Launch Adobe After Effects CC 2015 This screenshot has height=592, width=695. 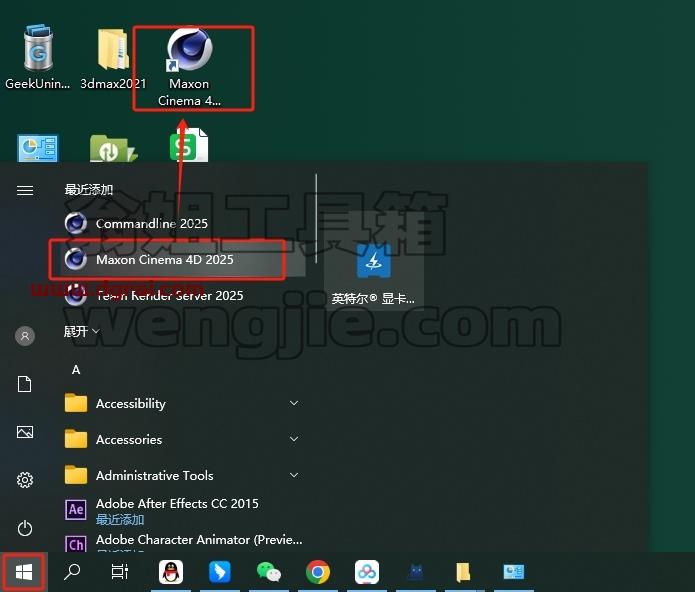pos(183,510)
